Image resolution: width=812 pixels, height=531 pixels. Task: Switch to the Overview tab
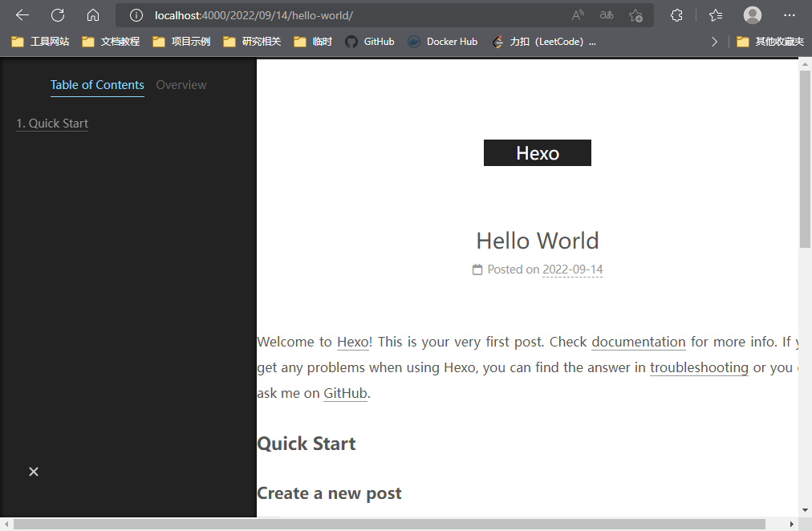(181, 85)
